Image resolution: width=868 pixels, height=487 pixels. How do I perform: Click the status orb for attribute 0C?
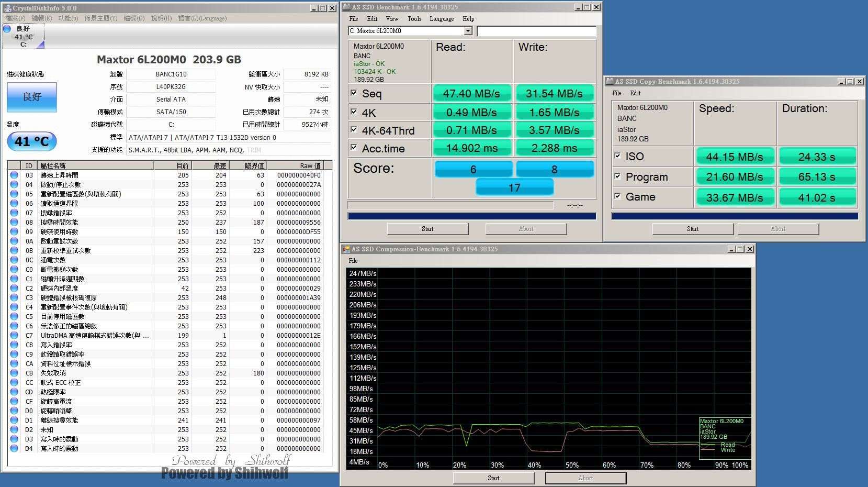point(14,260)
